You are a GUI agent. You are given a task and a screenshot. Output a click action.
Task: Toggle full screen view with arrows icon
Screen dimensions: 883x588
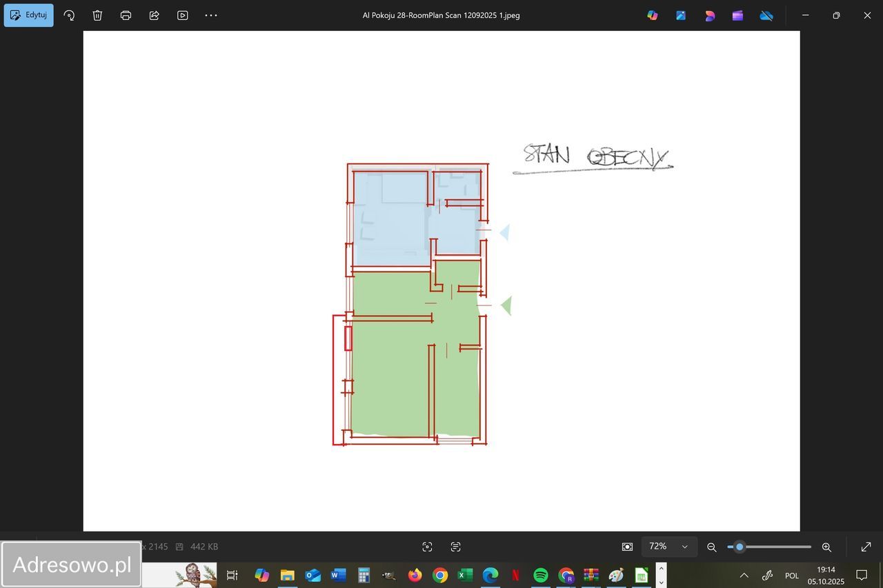866,547
